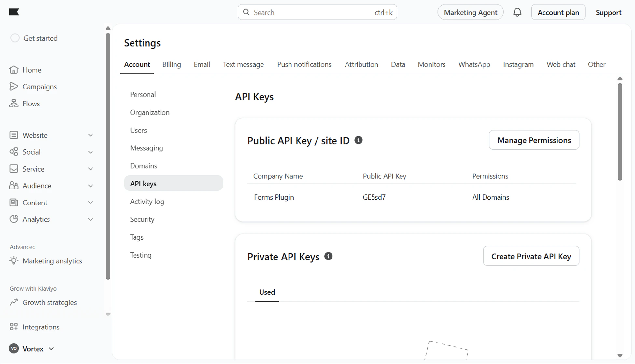Click the sidebar scrollbar down arrow

pos(108,314)
